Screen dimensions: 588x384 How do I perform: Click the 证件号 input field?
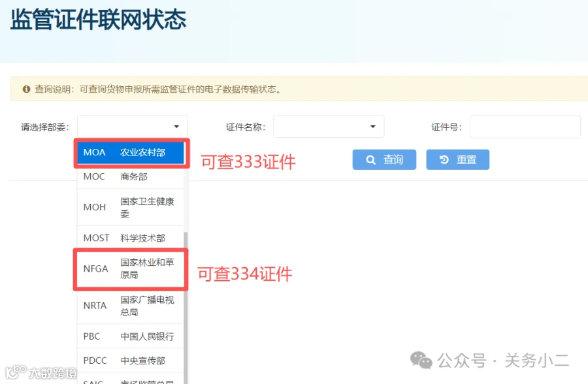click(x=525, y=127)
